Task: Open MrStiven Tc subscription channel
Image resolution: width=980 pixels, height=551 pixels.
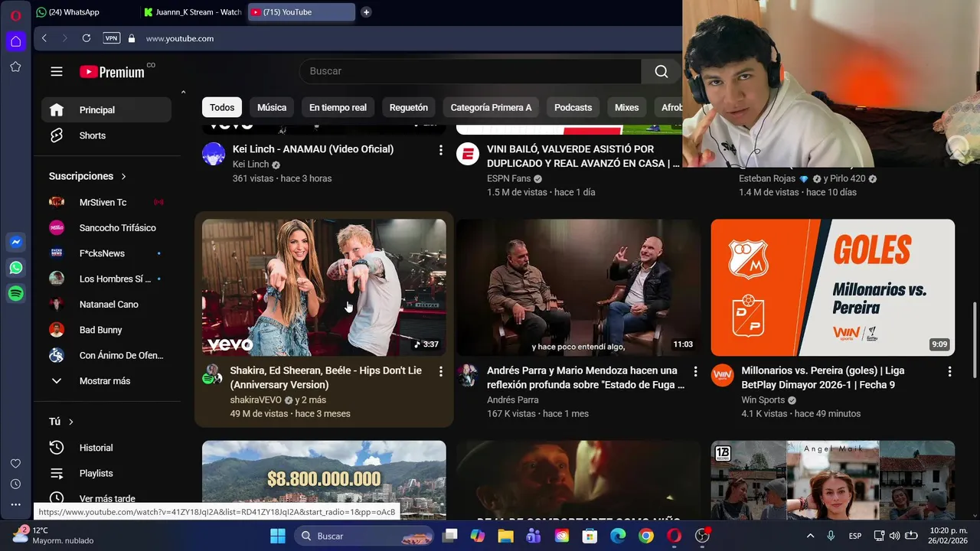Action: pos(106,202)
